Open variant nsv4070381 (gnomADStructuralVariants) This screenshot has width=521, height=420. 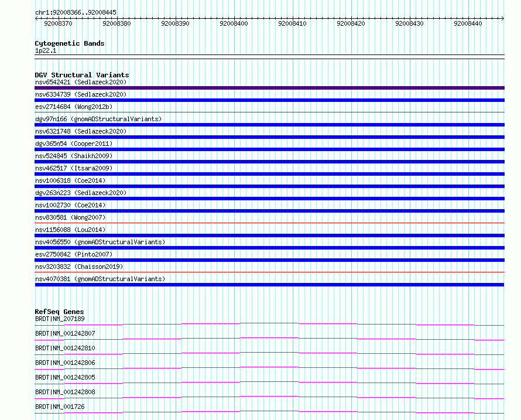[x=100, y=279]
